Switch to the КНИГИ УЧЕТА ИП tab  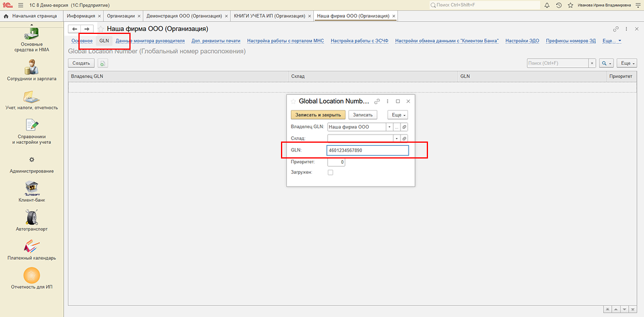[x=269, y=16]
